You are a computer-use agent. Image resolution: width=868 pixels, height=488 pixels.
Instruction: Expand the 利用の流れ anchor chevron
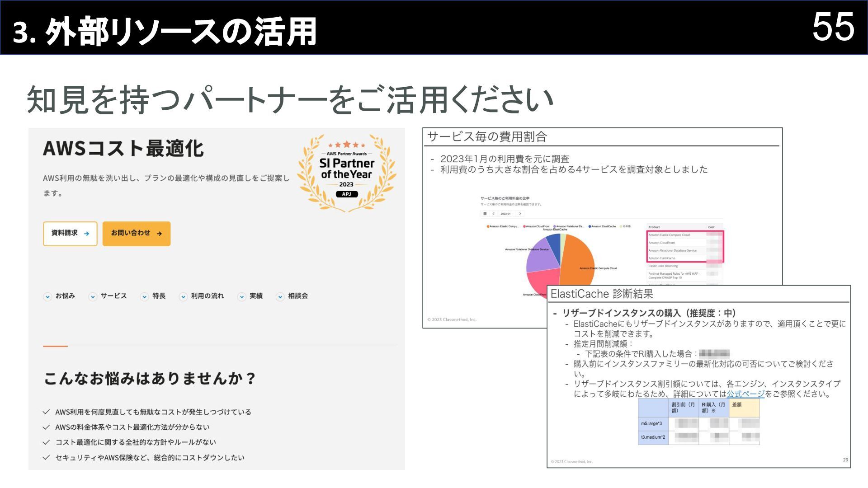pyautogui.click(x=183, y=297)
